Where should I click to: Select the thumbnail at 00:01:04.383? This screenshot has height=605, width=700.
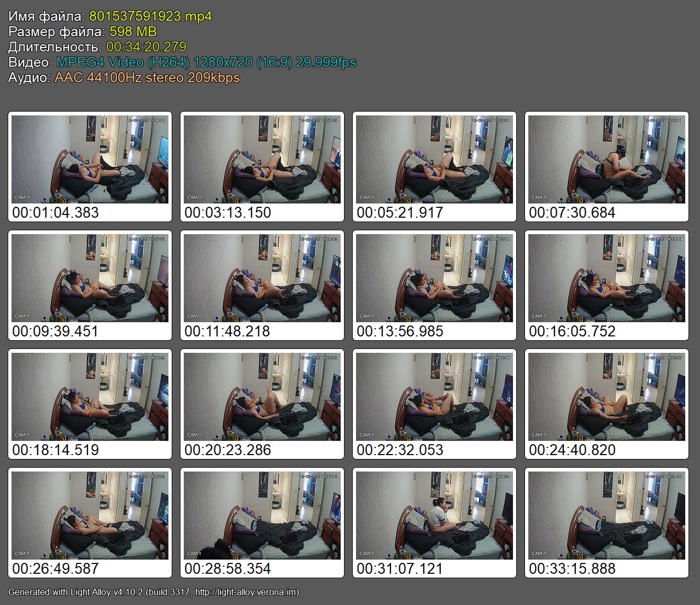(90, 159)
